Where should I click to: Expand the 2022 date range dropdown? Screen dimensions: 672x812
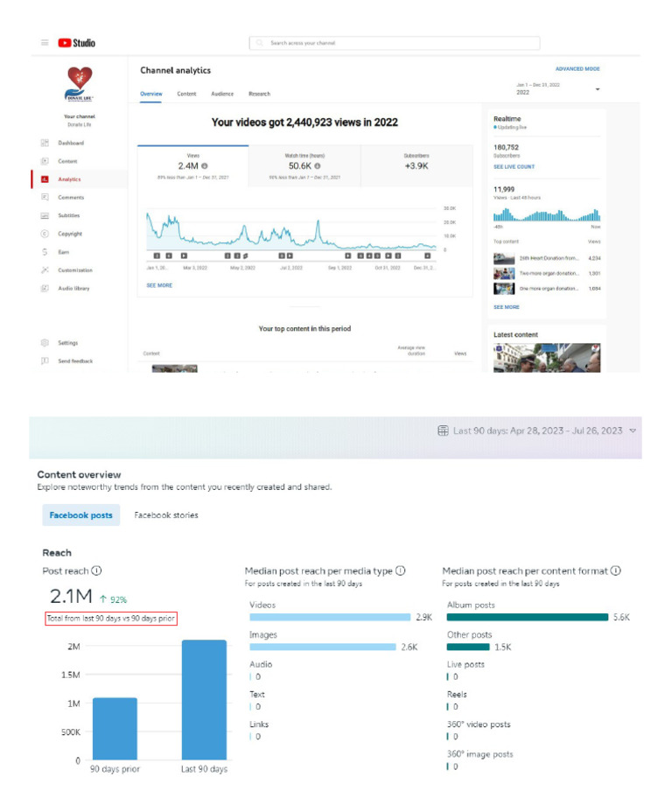click(598, 89)
